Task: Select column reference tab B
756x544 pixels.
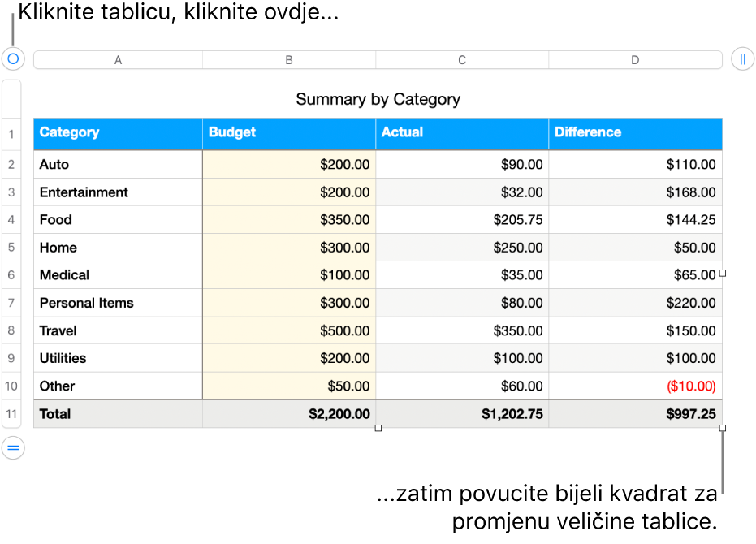Action: 289,58
